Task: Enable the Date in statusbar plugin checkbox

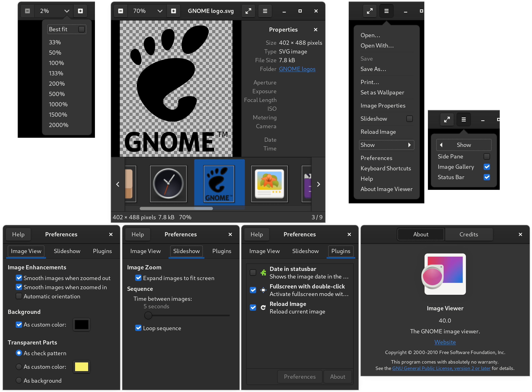Action: point(253,273)
